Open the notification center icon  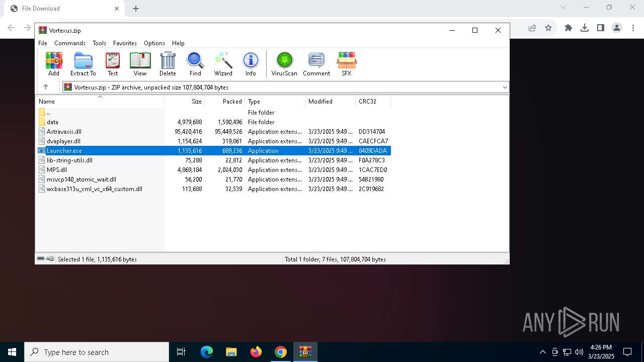point(627,352)
